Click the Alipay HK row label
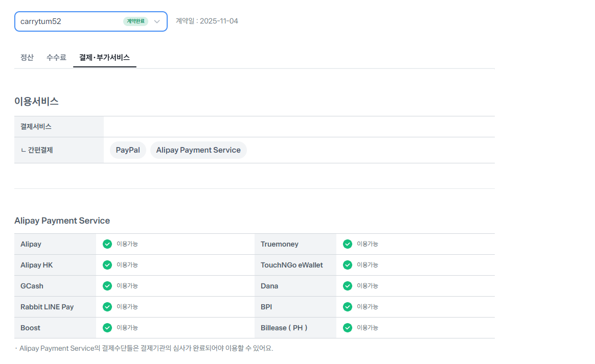The width and height of the screenshot is (595, 364). [36, 265]
